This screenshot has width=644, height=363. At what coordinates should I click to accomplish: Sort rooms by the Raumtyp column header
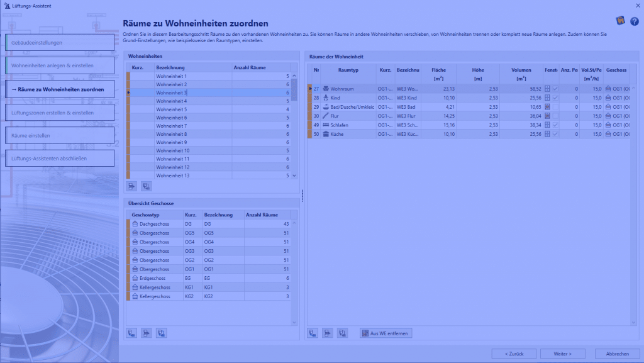[348, 74]
